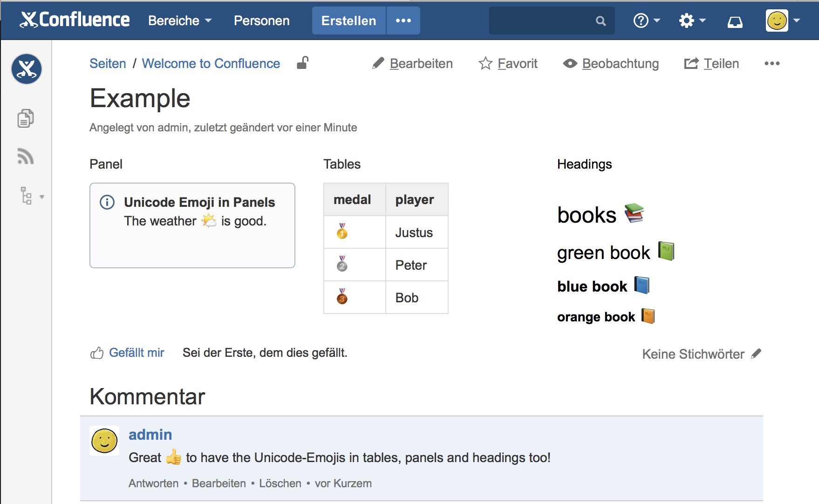819x504 pixels.
Task: Click the space logo icon in sidebar
Action: pos(27,69)
